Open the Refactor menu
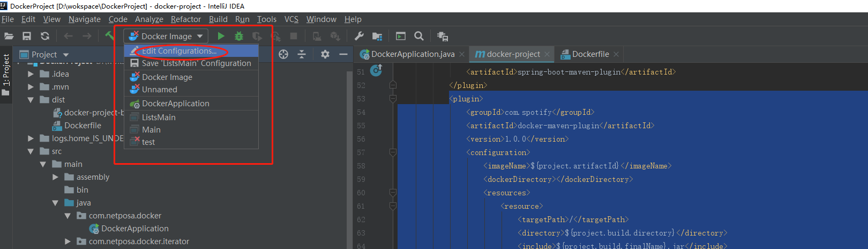Image resolution: width=868 pixels, height=249 pixels. point(186,19)
